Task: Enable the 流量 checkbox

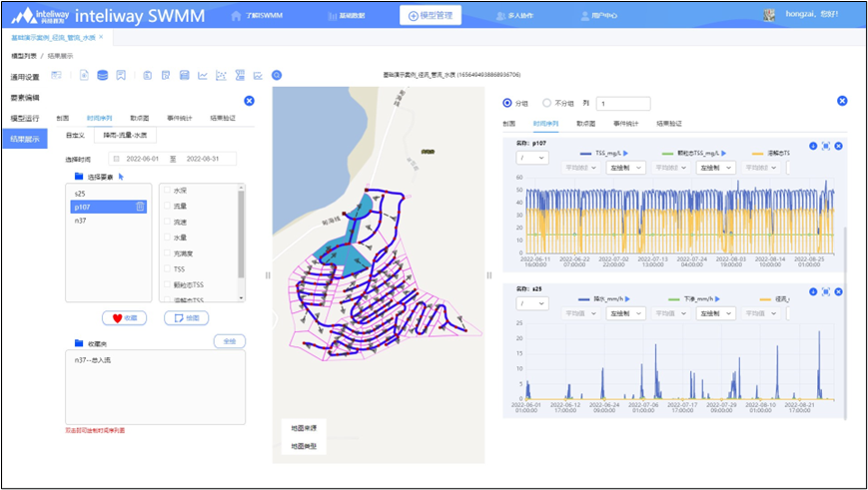Action: tap(167, 207)
